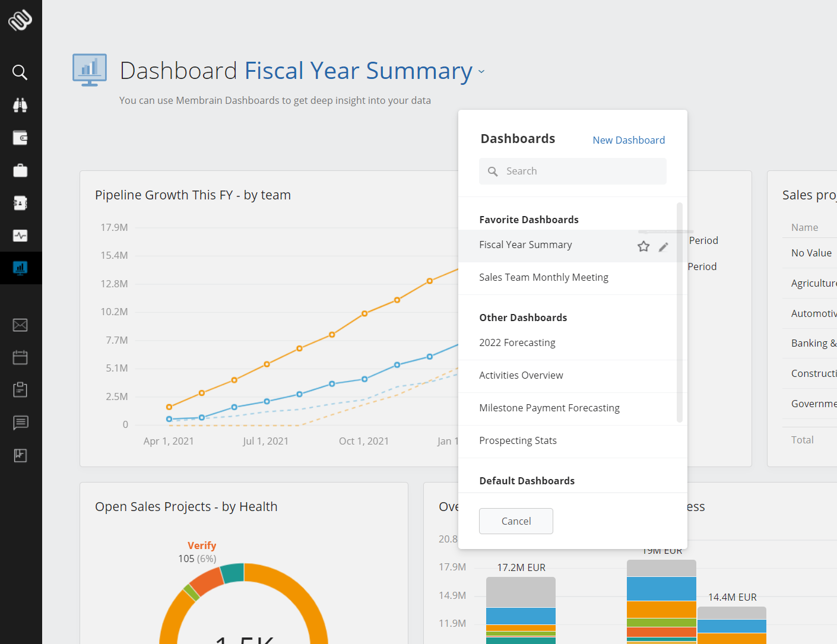Open the binoculars prospecting icon

tap(20, 105)
